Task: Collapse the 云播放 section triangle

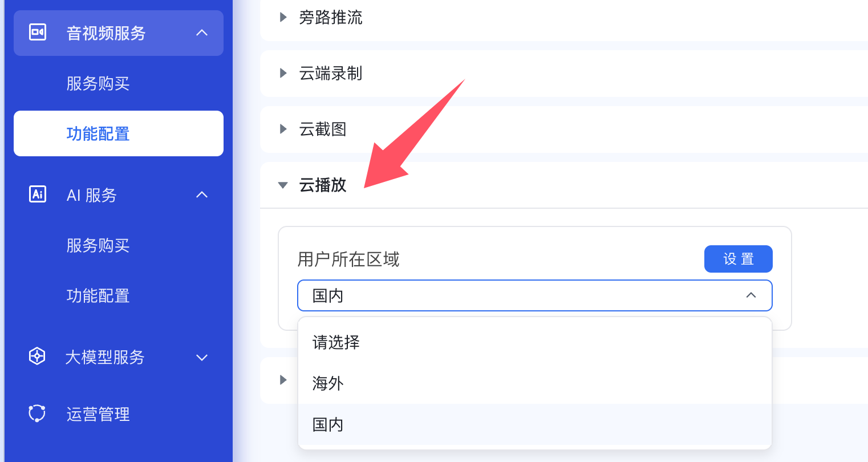Action: 283,185
